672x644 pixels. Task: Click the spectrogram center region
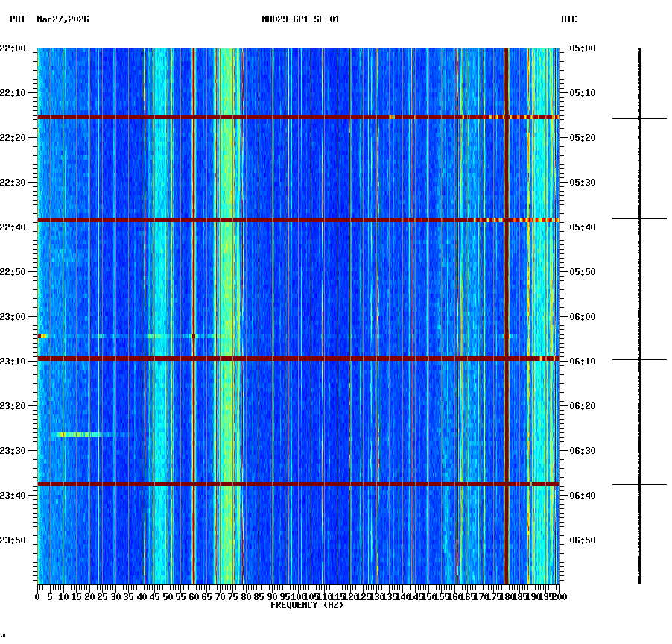[x=298, y=317]
